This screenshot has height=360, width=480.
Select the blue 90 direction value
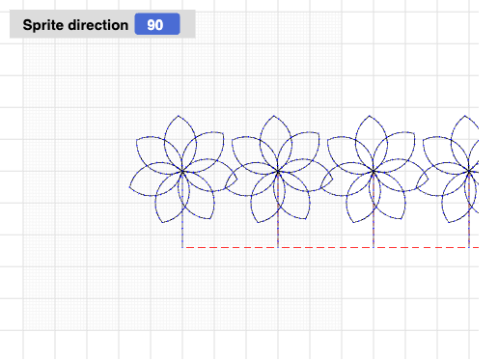(x=157, y=24)
